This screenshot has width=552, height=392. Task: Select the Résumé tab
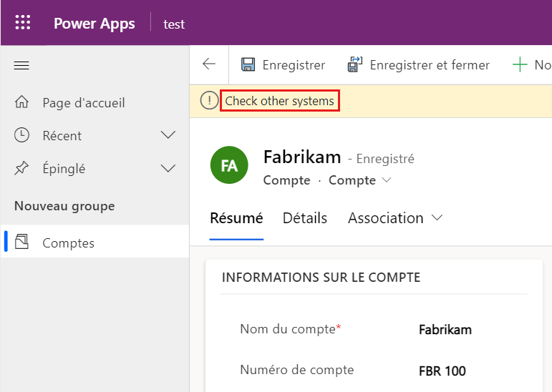[x=236, y=218]
